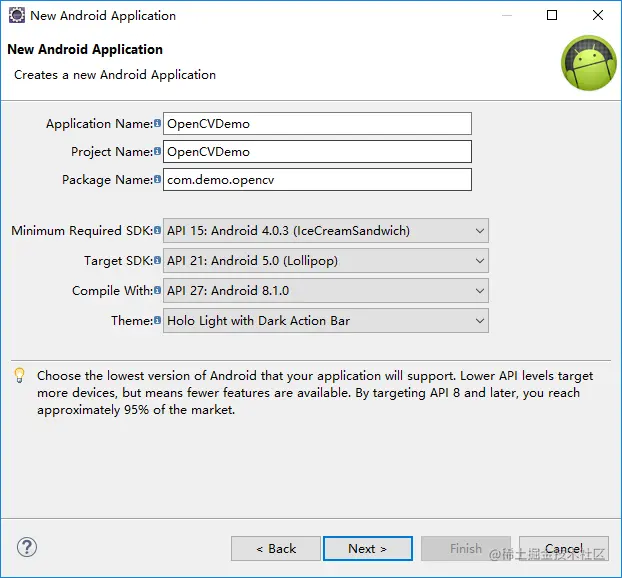Go back with the Back button

[276, 549]
